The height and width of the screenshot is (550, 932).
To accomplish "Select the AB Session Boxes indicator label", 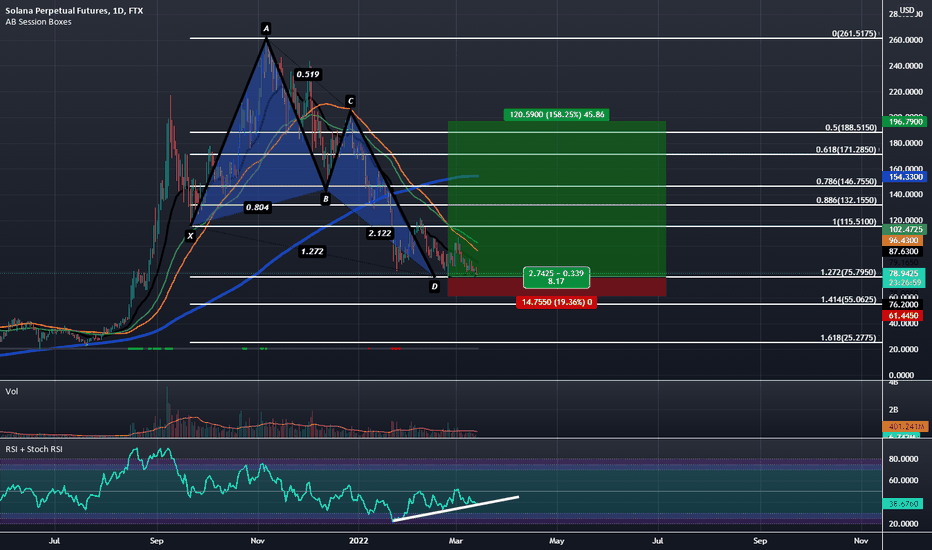I will (39, 22).
